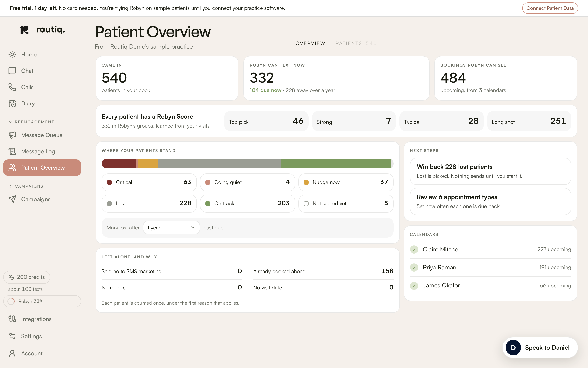Open Review 6 appointment types step
This screenshot has width=588, height=368.
pyautogui.click(x=490, y=202)
